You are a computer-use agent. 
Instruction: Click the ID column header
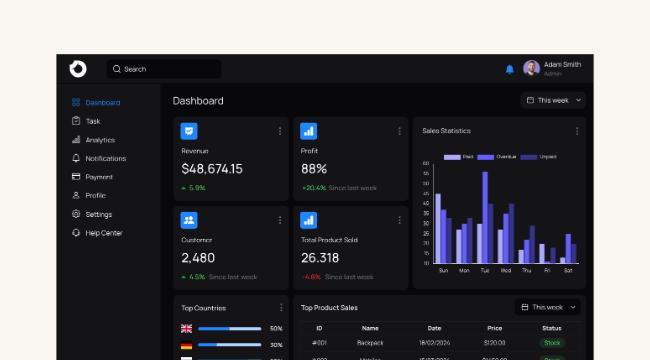coord(319,328)
